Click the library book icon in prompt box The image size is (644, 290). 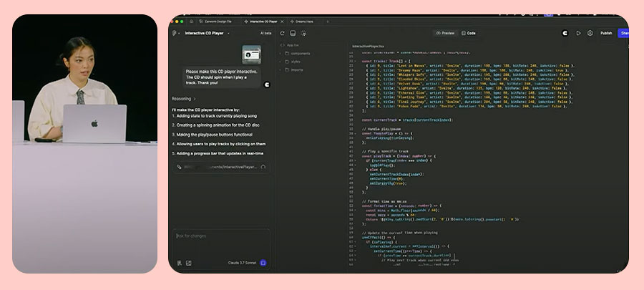click(x=180, y=263)
